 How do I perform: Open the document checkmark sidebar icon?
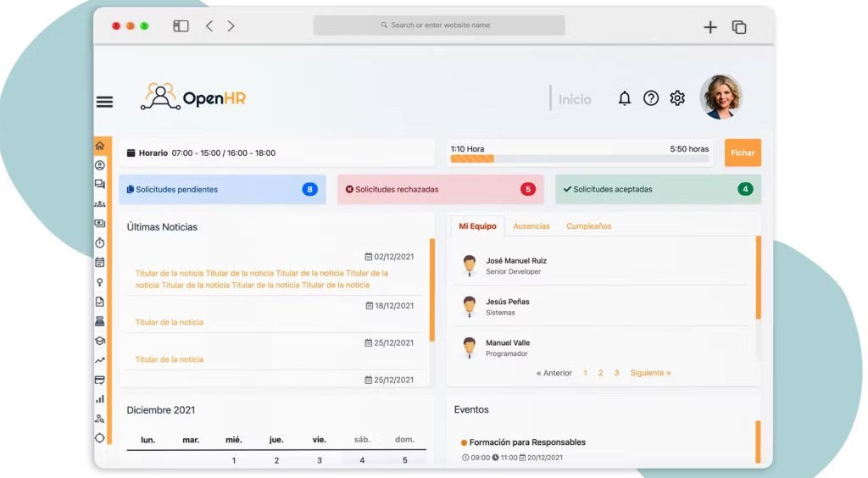pos(100,302)
